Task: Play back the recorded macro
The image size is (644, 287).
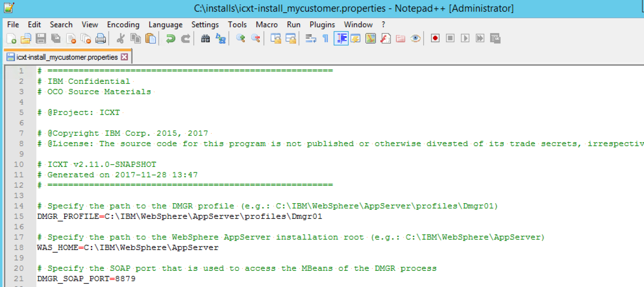Action: coord(465,39)
